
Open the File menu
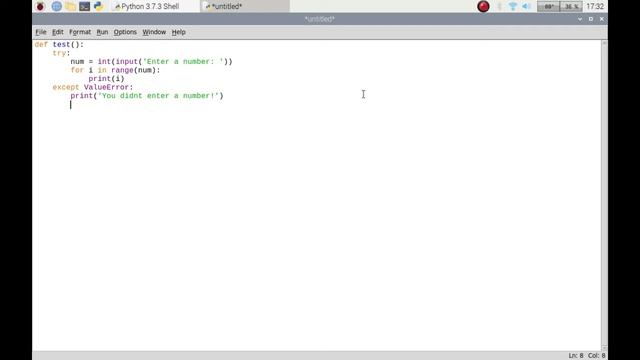[x=41, y=32]
